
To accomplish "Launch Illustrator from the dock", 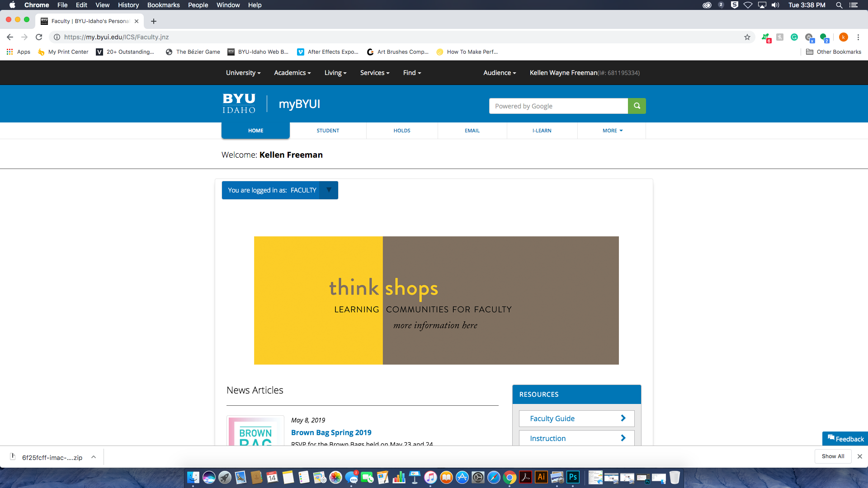I will coord(541,477).
